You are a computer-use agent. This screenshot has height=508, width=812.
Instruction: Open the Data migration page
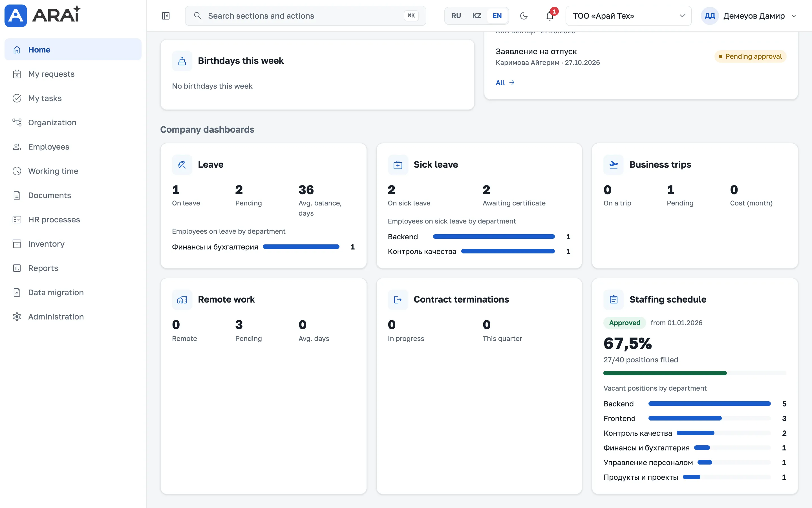coord(73,292)
